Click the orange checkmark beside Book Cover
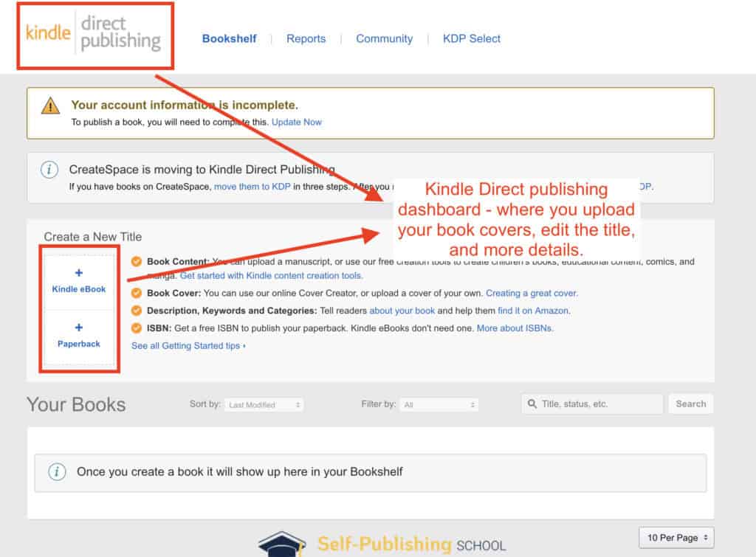756x557 pixels. (x=137, y=293)
